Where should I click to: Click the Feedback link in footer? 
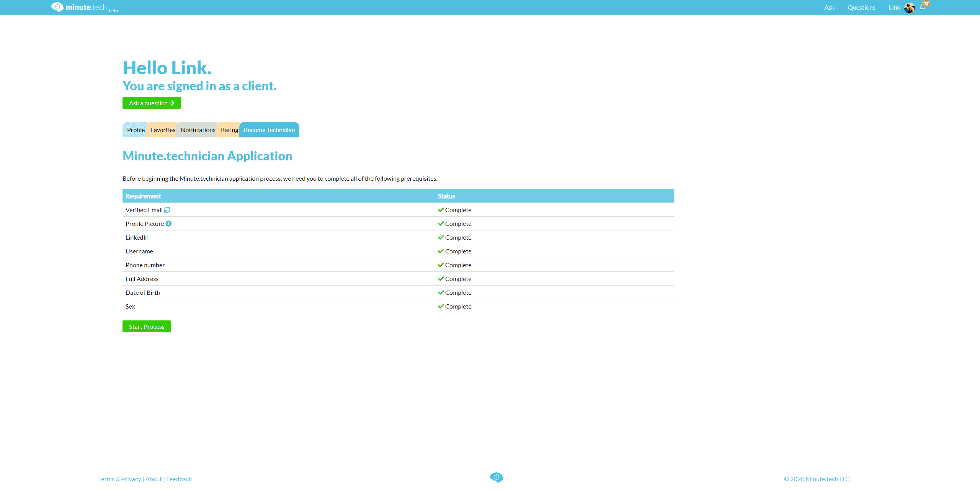pyautogui.click(x=179, y=479)
